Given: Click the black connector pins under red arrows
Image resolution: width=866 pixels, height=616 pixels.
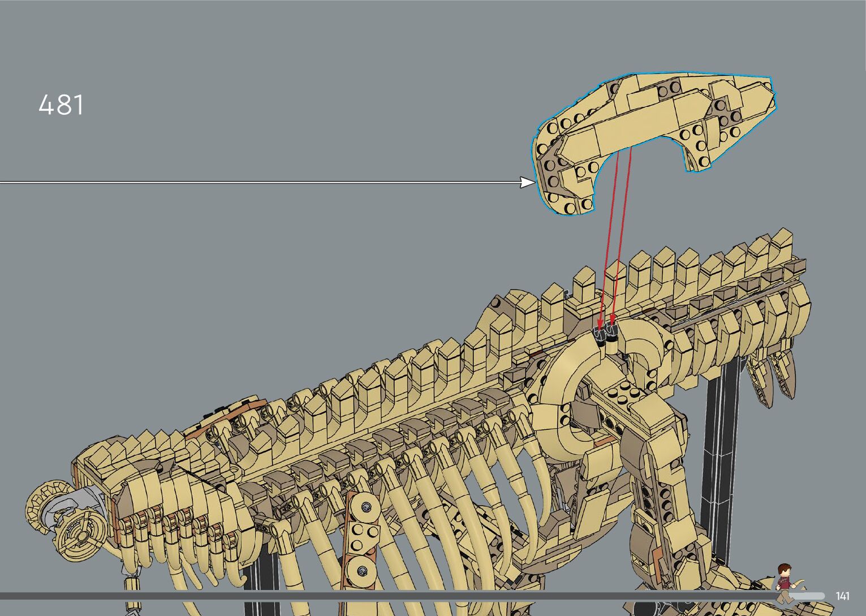Looking at the screenshot, I should (606, 335).
